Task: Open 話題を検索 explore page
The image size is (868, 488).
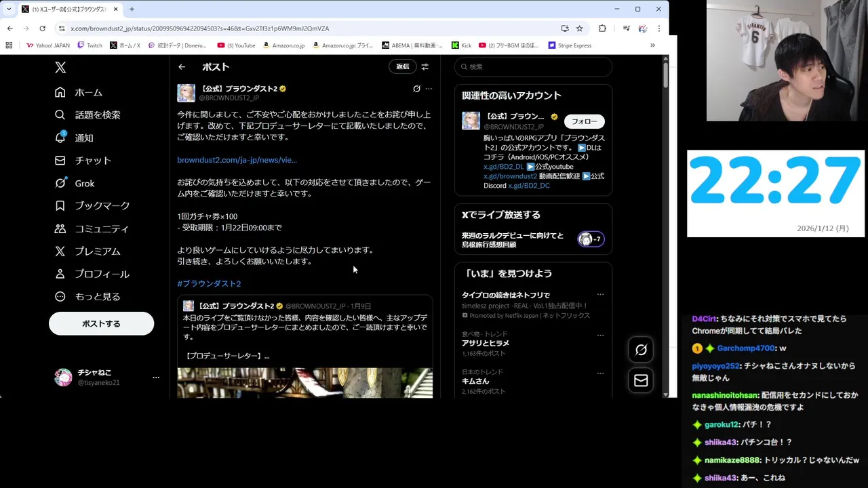Action: pos(87,115)
